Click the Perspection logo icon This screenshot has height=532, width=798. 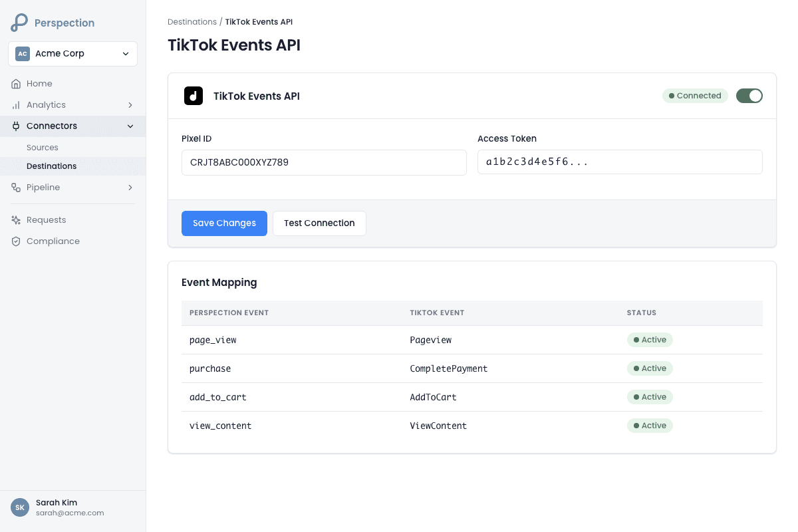[19, 23]
